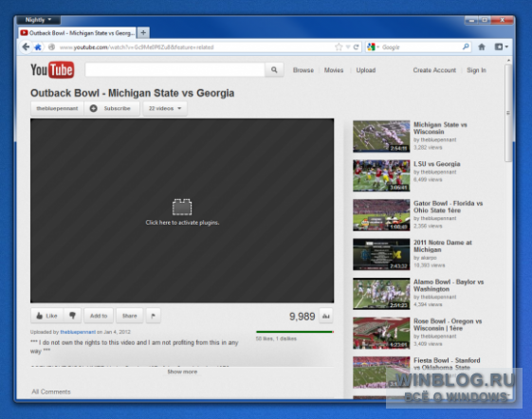532x419 pixels.
Task: Open Rose Bowl Oregon vs Wisconsin thumbnail
Action: click(x=381, y=333)
